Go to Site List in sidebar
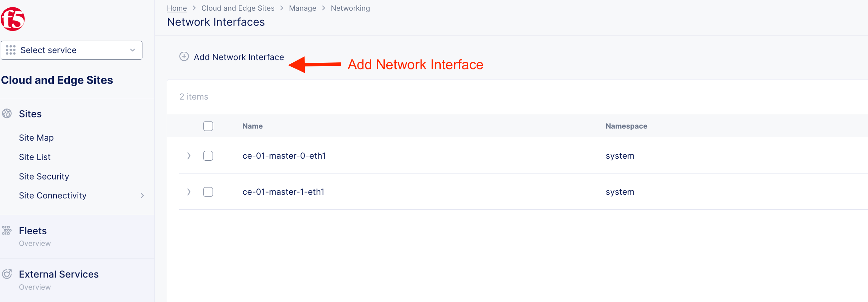 [35, 157]
